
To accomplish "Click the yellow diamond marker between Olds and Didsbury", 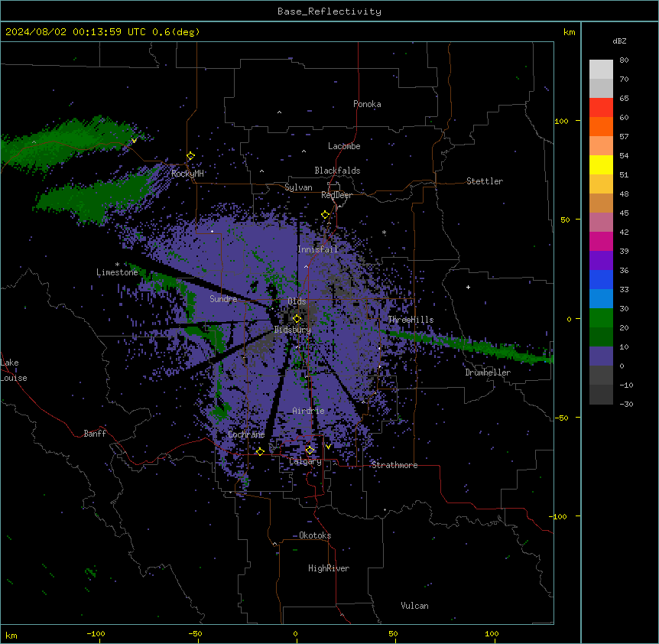I will 297,319.
